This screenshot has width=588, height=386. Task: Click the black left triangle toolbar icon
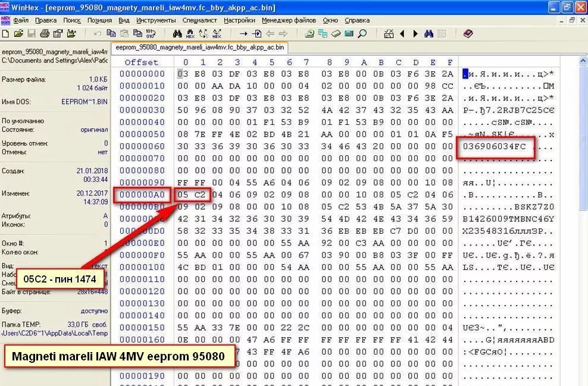click(x=402, y=34)
